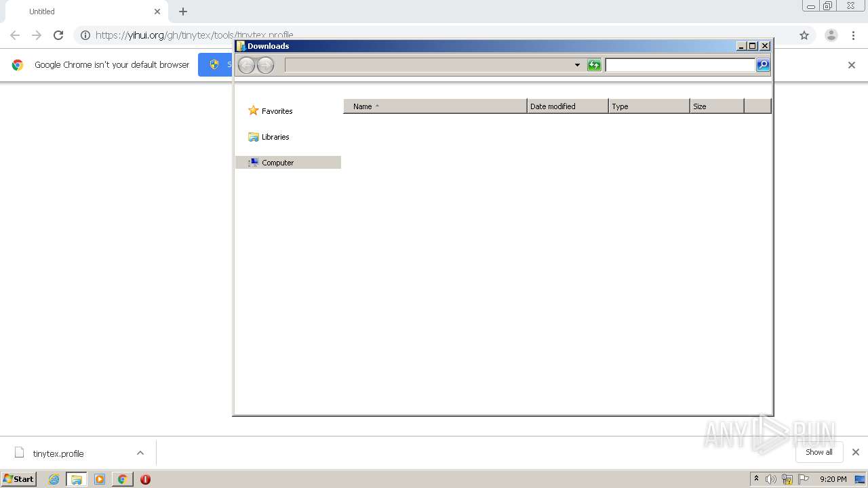Expand tinytex.profile download options chevron
868x488 pixels.
click(x=140, y=453)
